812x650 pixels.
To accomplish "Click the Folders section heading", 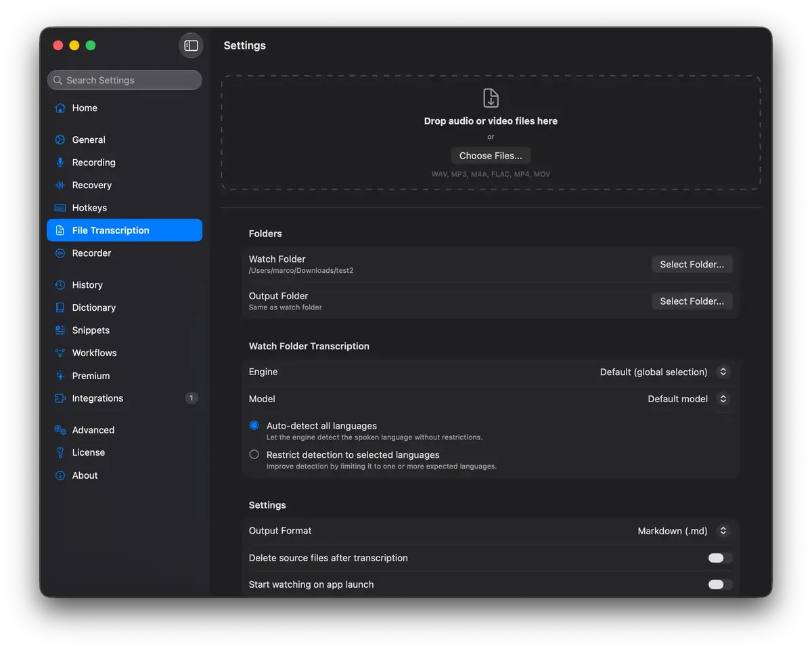I will [265, 234].
